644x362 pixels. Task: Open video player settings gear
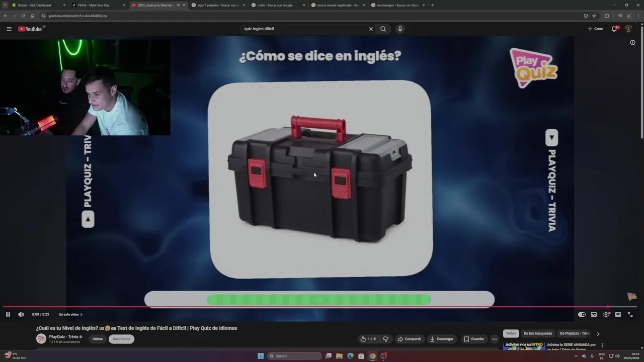606,314
